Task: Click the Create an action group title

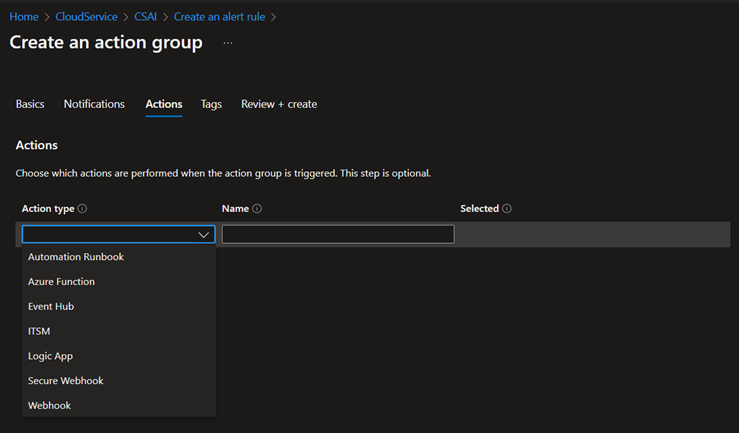Action: pyautogui.click(x=106, y=42)
